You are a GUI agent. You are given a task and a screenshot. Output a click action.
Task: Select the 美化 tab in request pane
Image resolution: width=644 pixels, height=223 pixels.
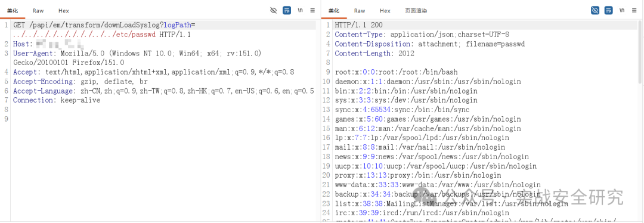(x=13, y=11)
